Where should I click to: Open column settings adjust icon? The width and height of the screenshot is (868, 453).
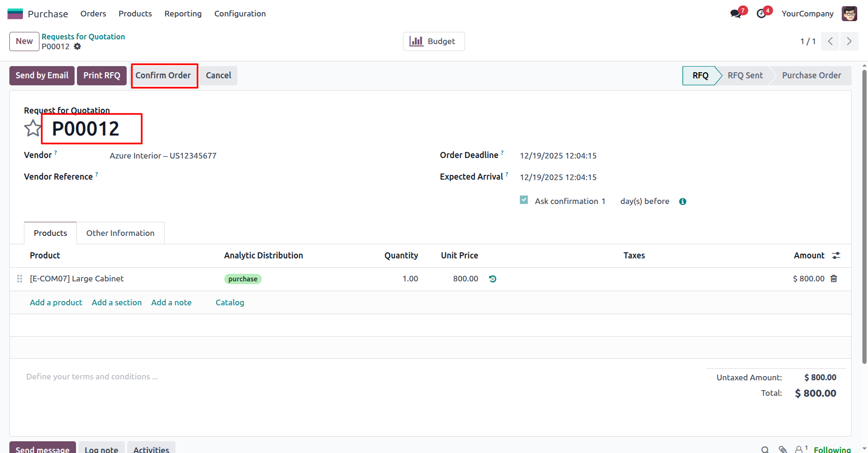(x=836, y=256)
